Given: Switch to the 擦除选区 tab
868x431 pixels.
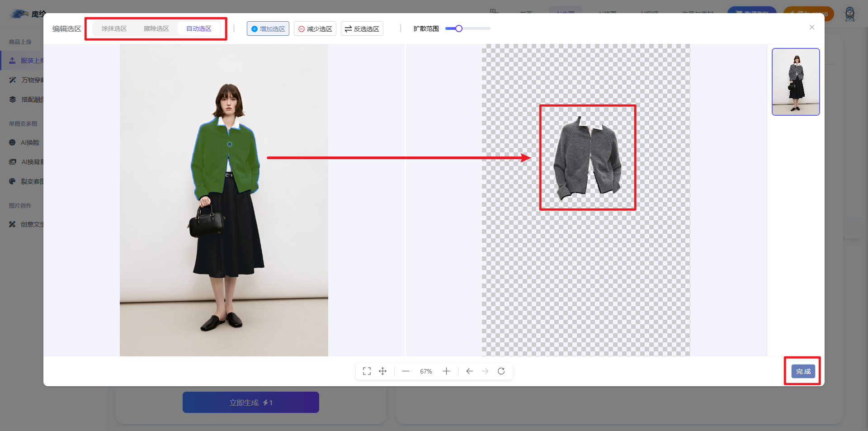Looking at the screenshot, I should click(156, 28).
